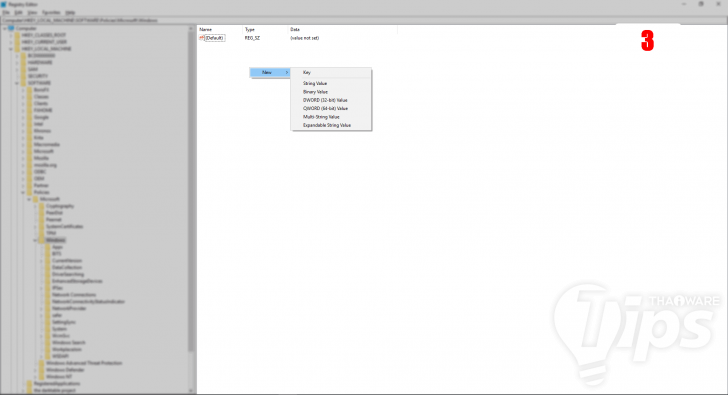Expand the HARDWARE key
The height and width of the screenshot is (395, 728).
[17, 62]
